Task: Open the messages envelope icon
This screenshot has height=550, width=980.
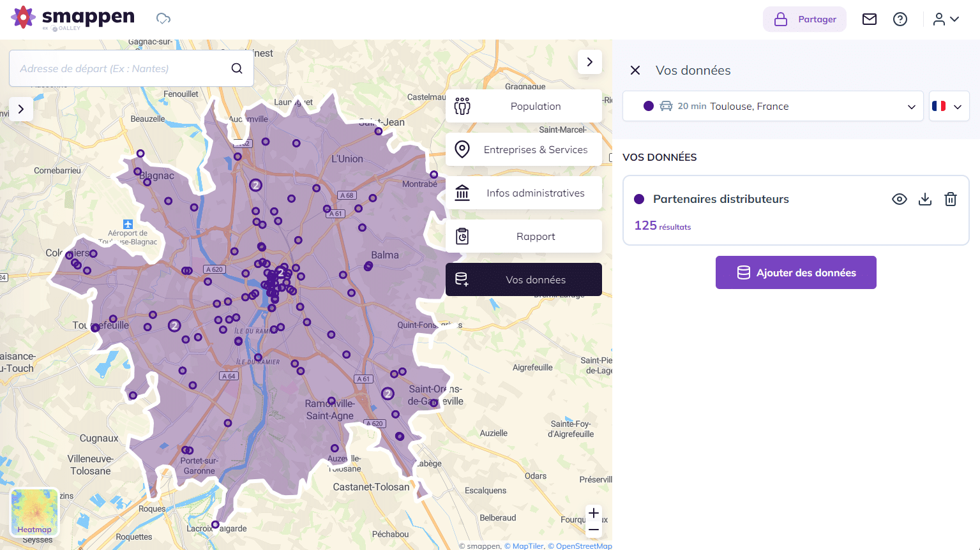Action: tap(870, 19)
